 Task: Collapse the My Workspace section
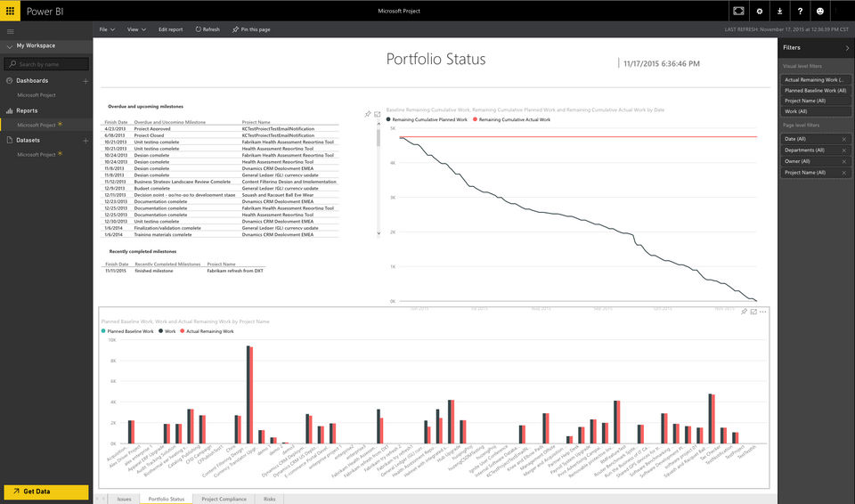(x=9, y=46)
